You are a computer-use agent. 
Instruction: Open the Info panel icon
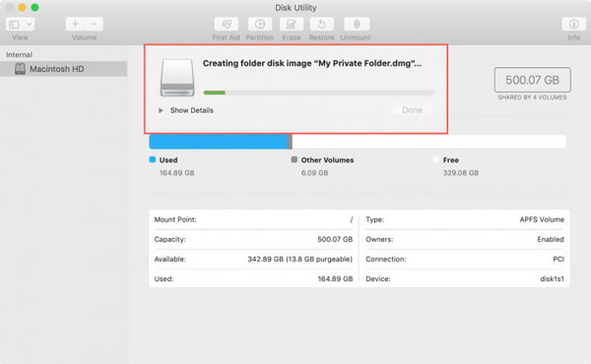point(573,24)
